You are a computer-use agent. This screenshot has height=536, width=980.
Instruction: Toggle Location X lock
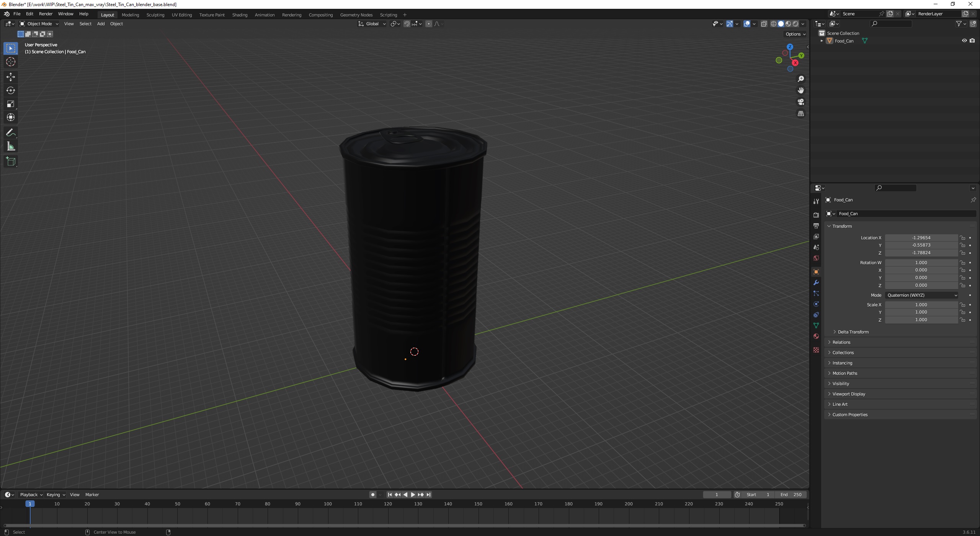pyautogui.click(x=962, y=238)
